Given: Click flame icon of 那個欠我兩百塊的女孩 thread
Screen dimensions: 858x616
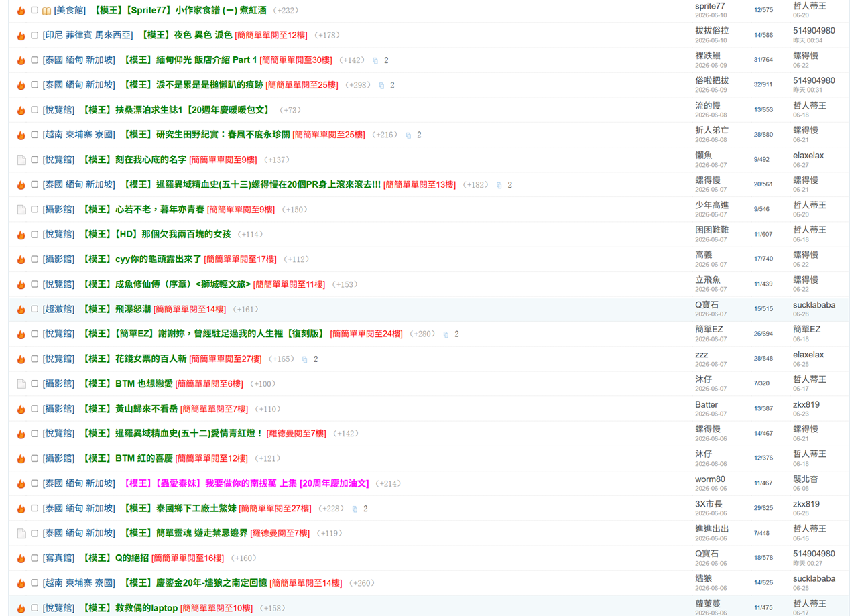Looking at the screenshot, I should [21, 235].
